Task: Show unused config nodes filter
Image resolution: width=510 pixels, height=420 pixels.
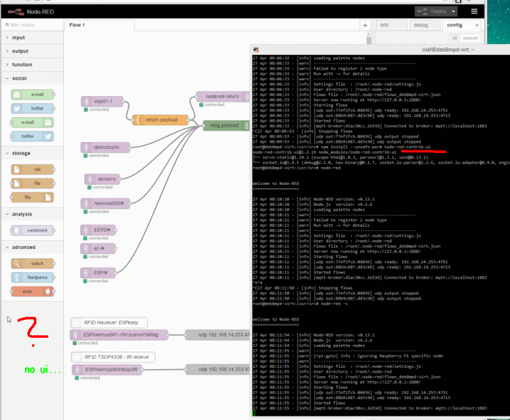Action: (470, 38)
